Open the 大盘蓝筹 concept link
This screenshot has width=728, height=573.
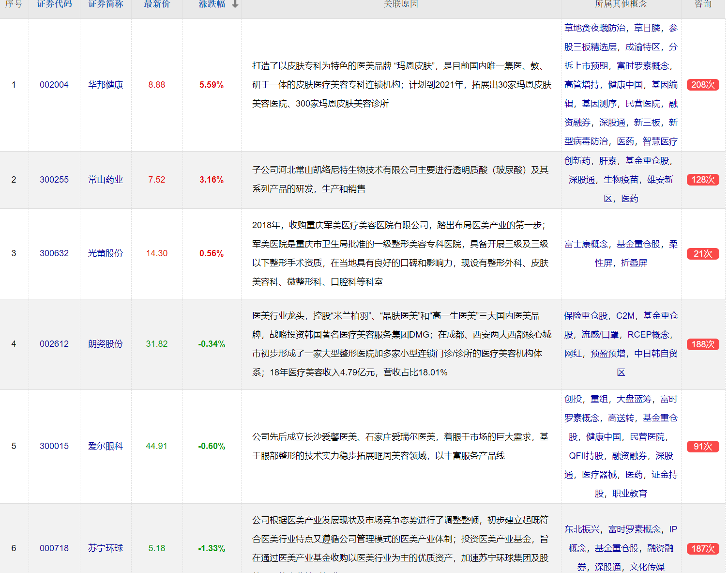634,399
